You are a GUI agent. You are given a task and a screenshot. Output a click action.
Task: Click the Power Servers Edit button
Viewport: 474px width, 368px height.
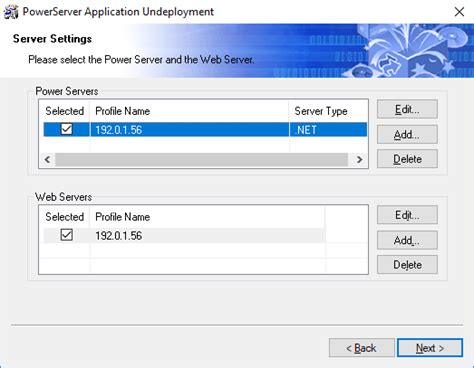(407, 109)
